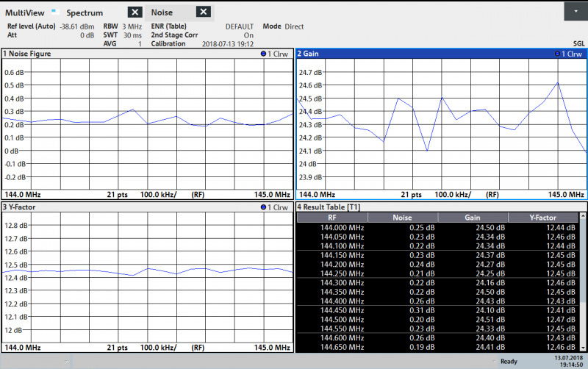Click the Noise Figure trace indicator dot
Viewport: 588px width, 369px height.
coord(263,54)
